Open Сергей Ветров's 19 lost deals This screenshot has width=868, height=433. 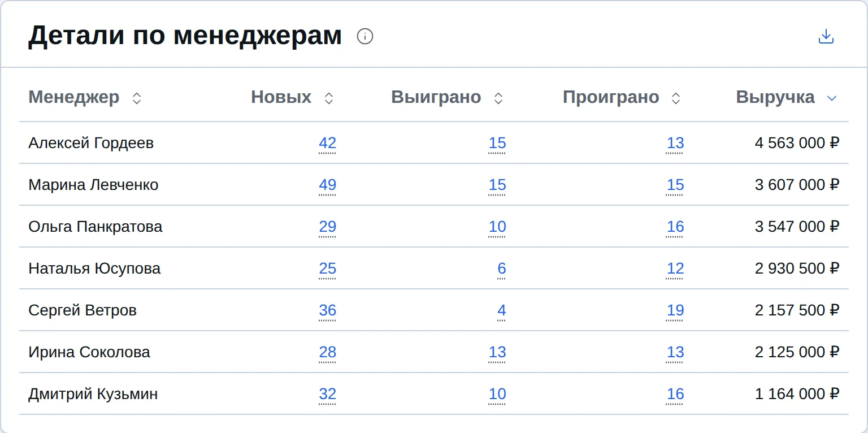(675, 310)
